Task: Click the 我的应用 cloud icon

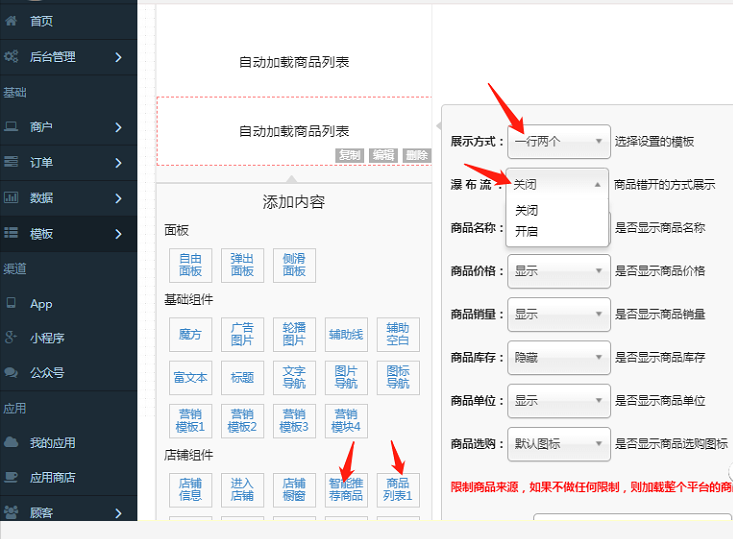Action: [x=11, y=442]
